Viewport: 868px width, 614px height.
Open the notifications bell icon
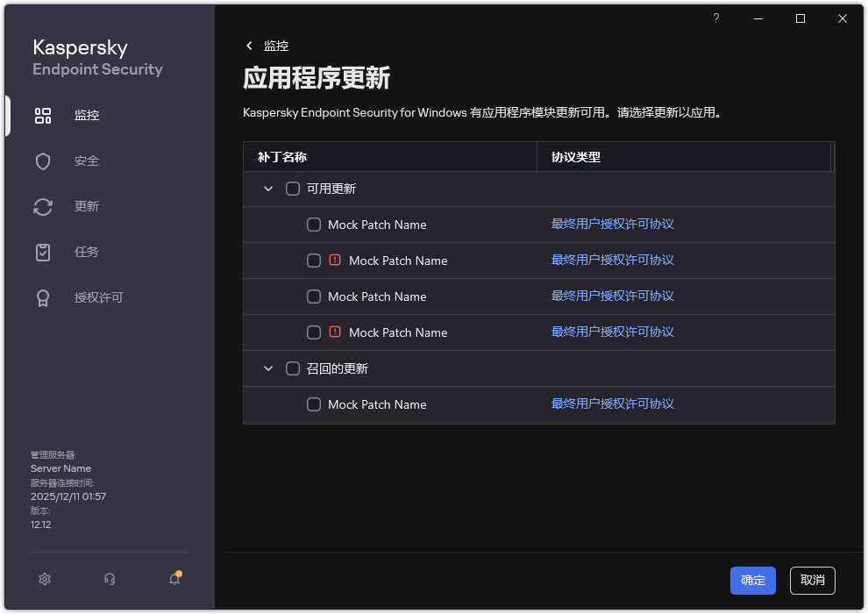[174, 579]
